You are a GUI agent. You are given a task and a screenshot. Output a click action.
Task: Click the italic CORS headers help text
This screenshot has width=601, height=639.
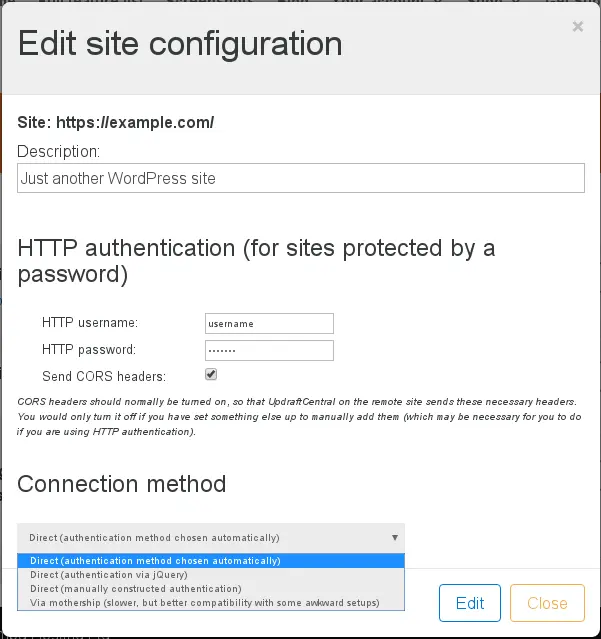[299, 416]
